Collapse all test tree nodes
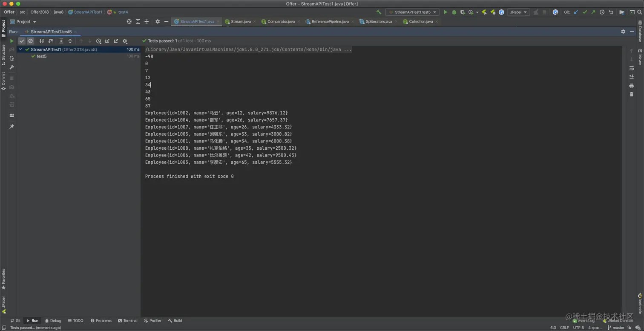Viewport: 644px width, 331px height. click(x=70, y=41)
